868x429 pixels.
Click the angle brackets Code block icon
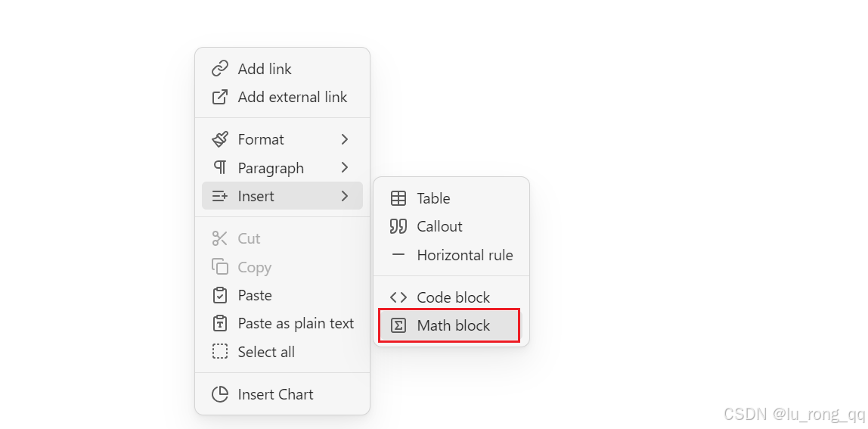click(398, 297)
